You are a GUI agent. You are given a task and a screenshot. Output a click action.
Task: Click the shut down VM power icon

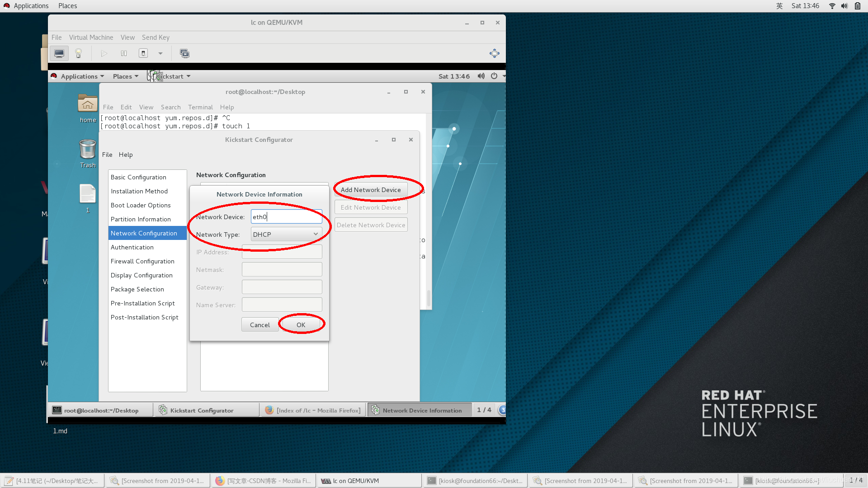pyautogui.click(x=143, y=53)
